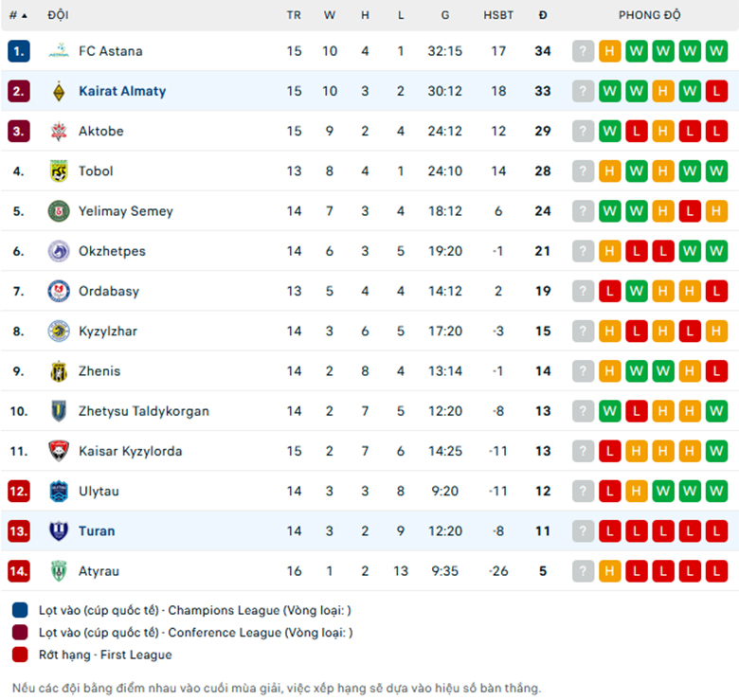This screenshot has height=700, width=739.
Task: Click the Ulytau team logo
Action: [x=59, y=491]
